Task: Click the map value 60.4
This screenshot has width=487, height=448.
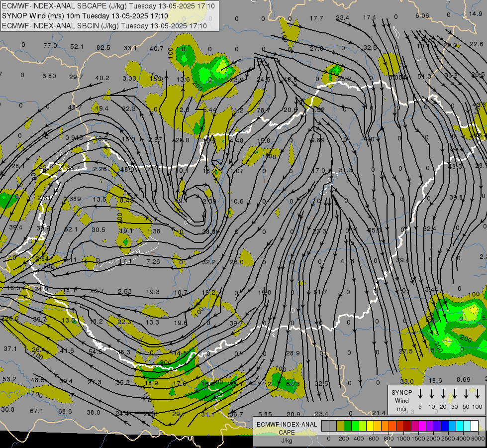Action: point(66,381)
